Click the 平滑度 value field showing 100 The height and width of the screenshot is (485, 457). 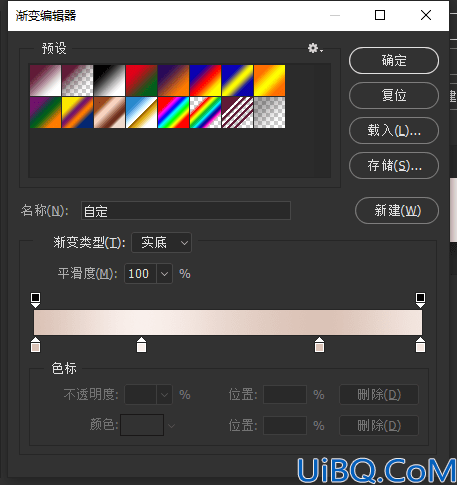click(140, 274)
